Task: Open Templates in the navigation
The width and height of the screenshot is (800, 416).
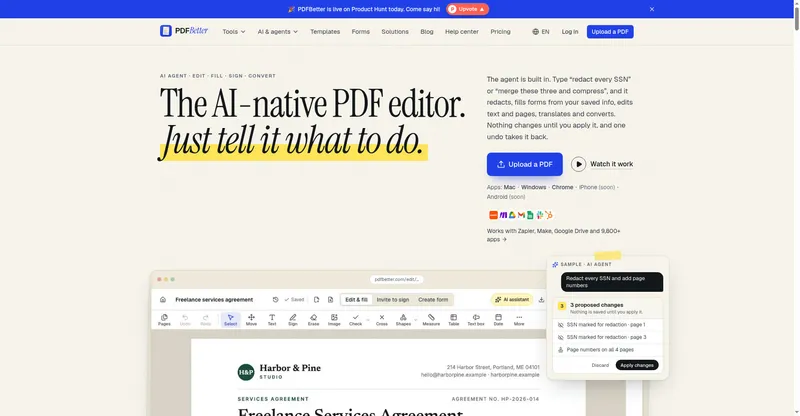Action: [x=325, y=32]
